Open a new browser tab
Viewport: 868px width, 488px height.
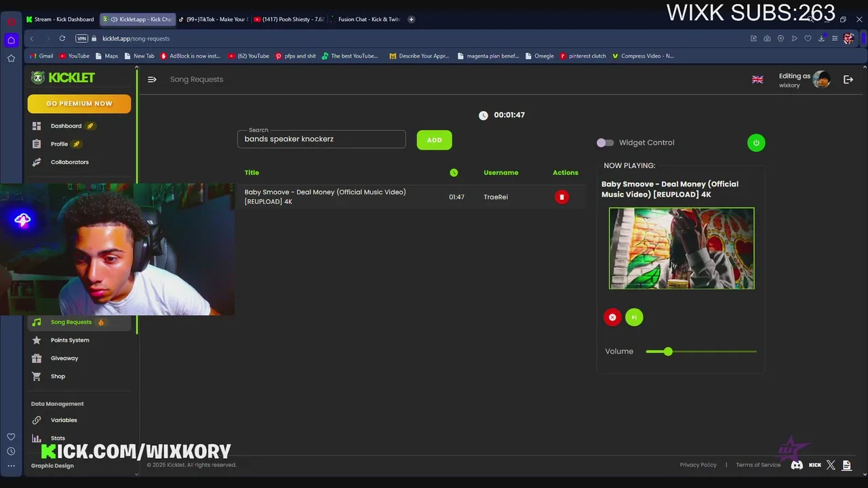click(411, 19)
